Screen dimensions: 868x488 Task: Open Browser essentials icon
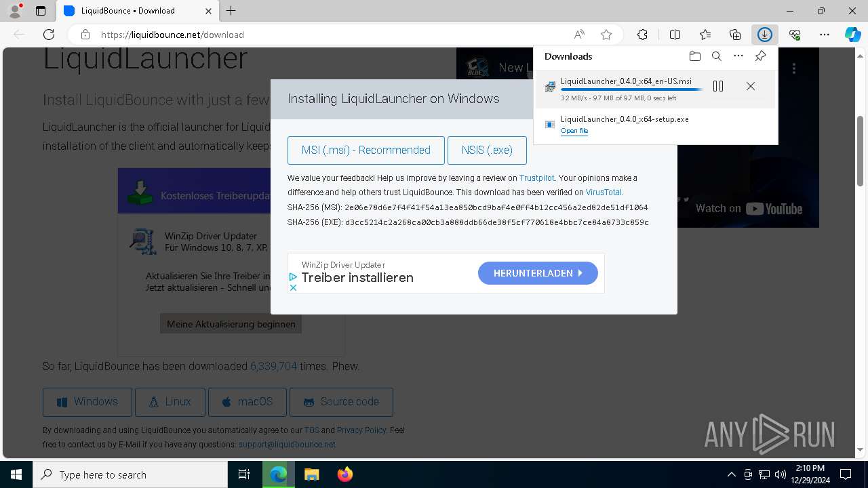pos(795,35)
